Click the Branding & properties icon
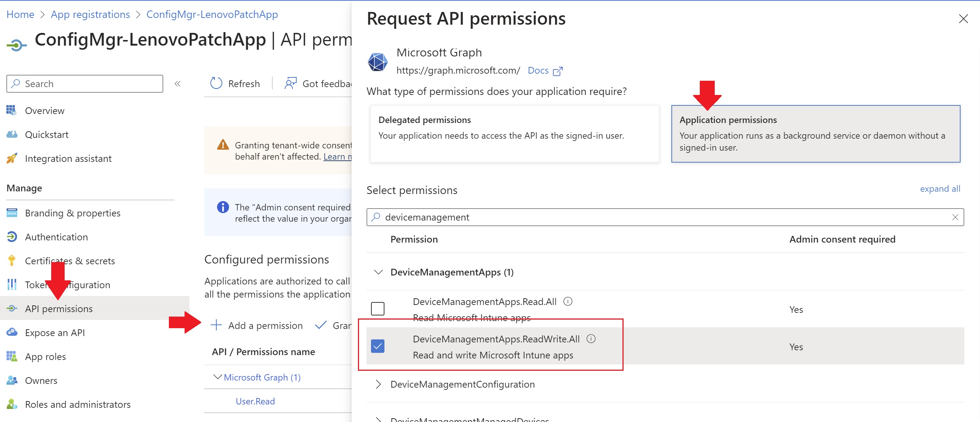980x422 pixels. click(12, 213)
